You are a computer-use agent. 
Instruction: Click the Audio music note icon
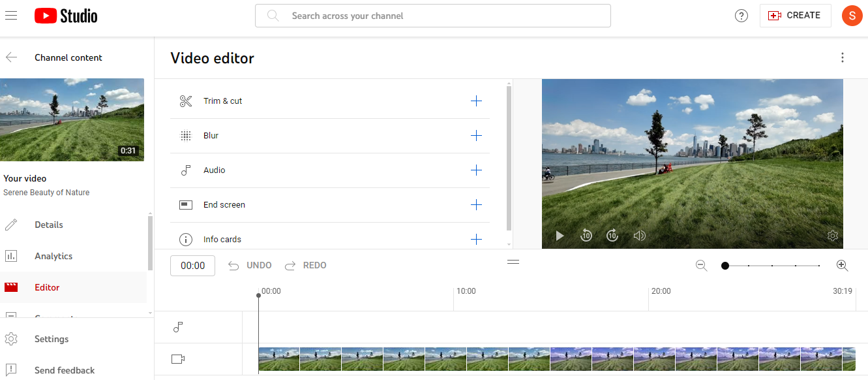click(x=186, y=170)
